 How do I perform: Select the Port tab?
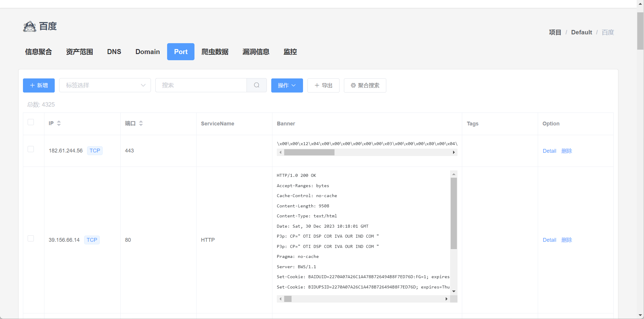pyautogui.click(x=181, y=52)
